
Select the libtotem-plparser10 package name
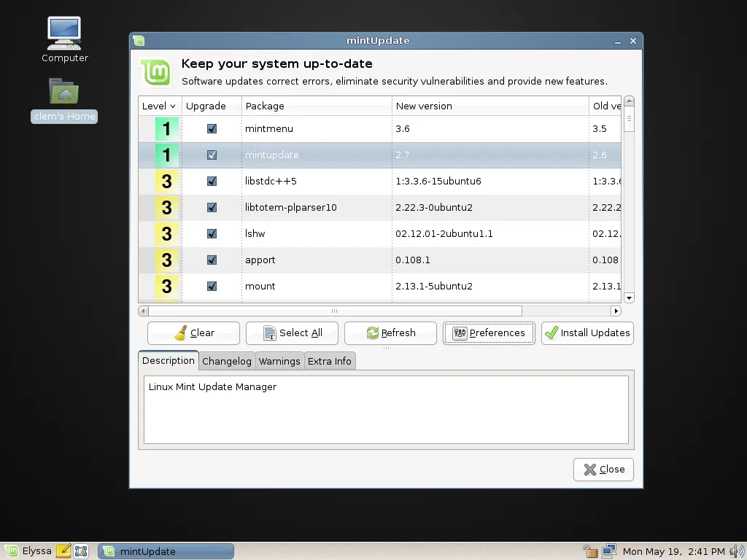(x=290, y=207)
